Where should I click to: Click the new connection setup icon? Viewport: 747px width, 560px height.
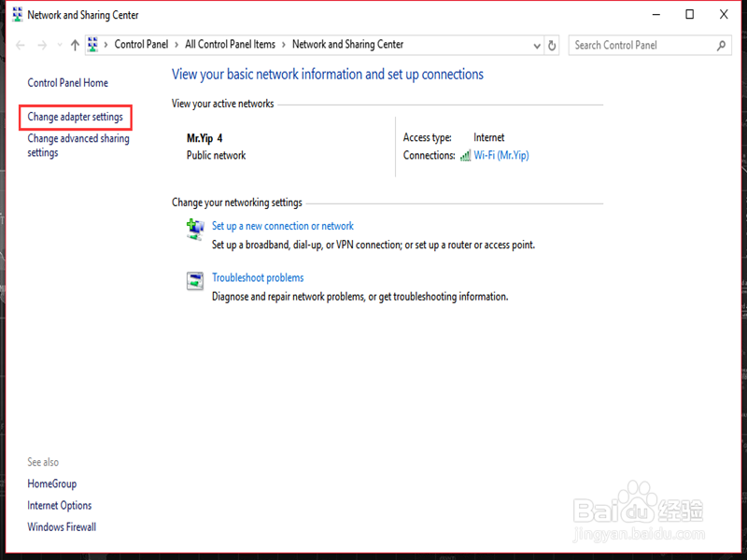pos(195,230)
